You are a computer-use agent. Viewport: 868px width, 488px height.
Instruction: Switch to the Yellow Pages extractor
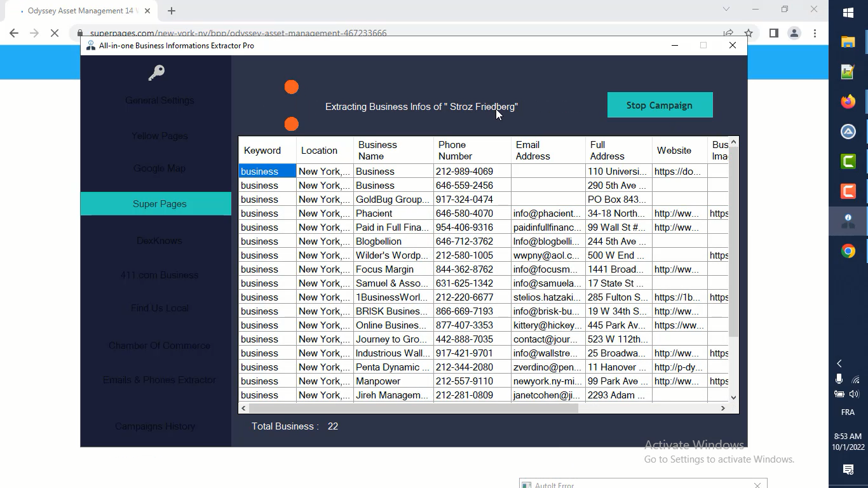point(159,136)
